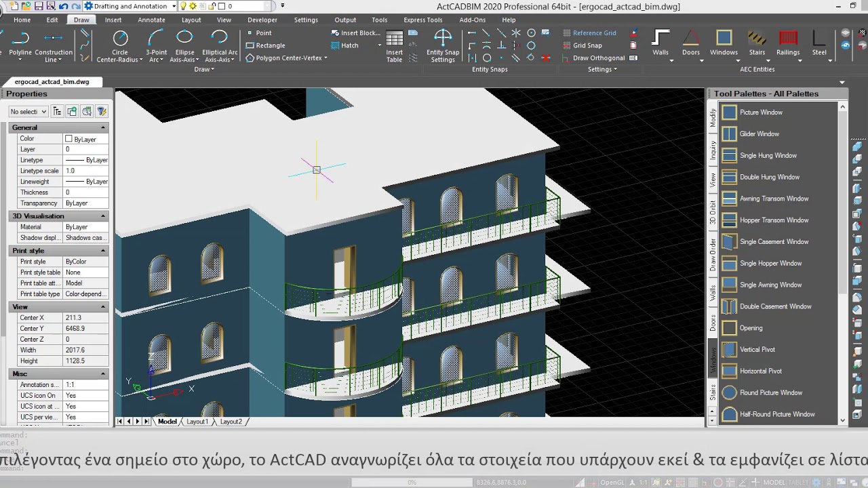Click the tool palette scroll down arrow
The height and width of the screenshot is (488, 868).
click(x=843, y=420)
